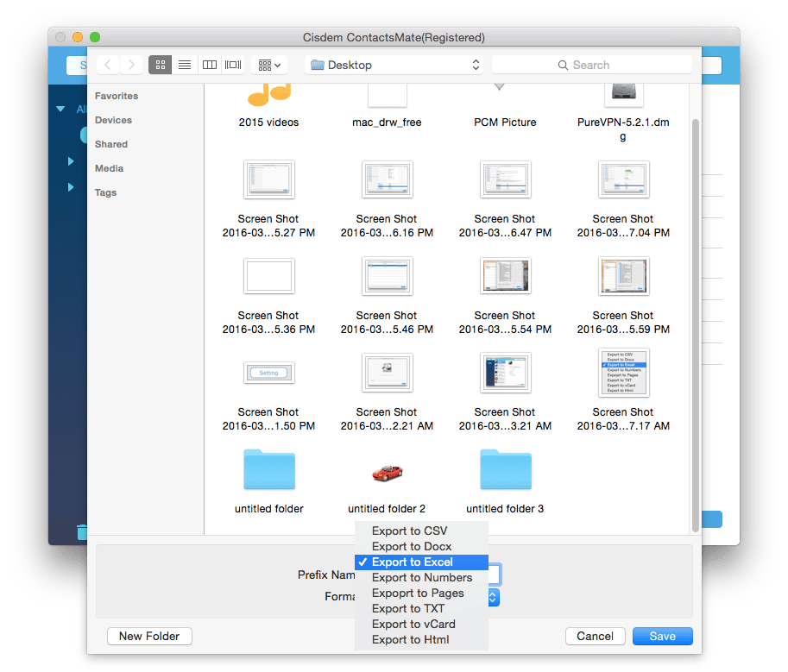
Task: Click the search magnifier icon
Action: click(x=564, y=65)
